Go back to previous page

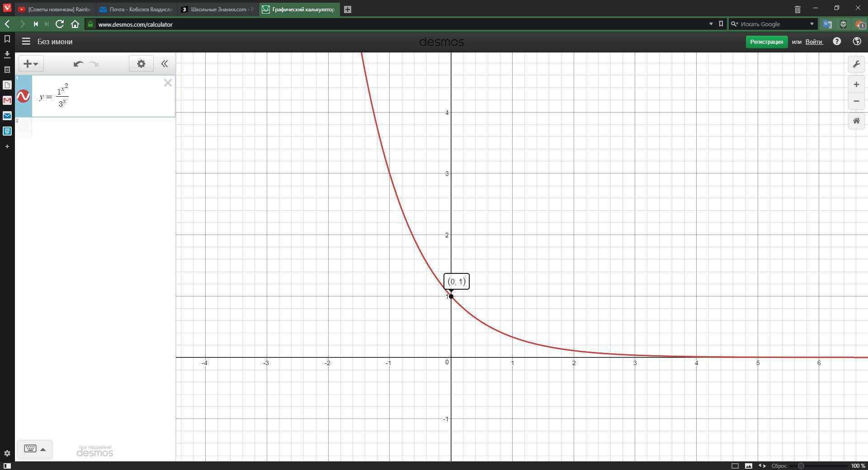[7, 24]
